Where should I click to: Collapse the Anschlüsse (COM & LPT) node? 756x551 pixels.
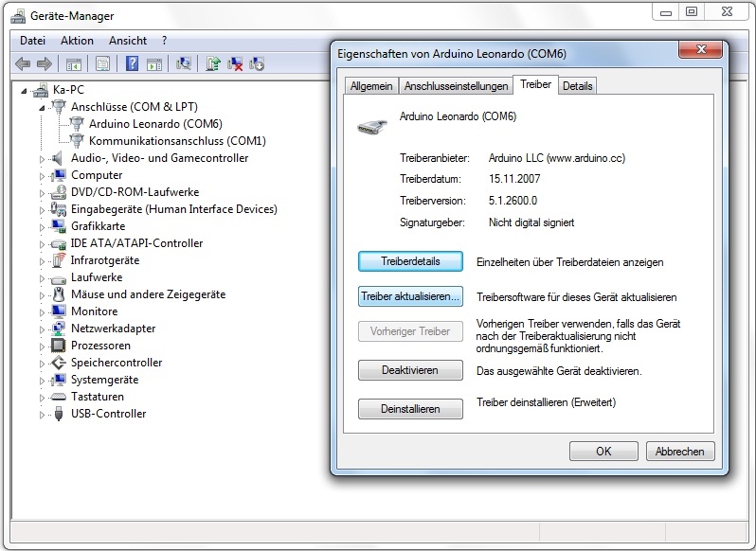click(x=43, y=107)
